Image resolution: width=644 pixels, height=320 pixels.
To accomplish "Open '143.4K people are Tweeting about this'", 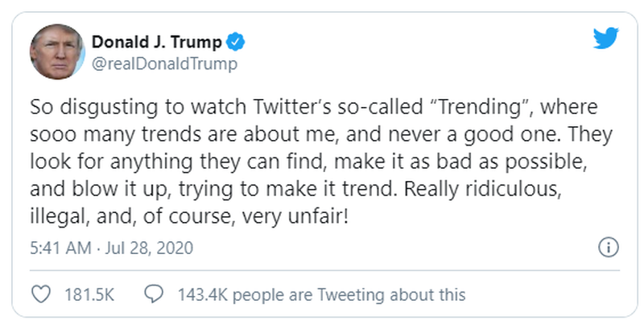I will 321,295.
